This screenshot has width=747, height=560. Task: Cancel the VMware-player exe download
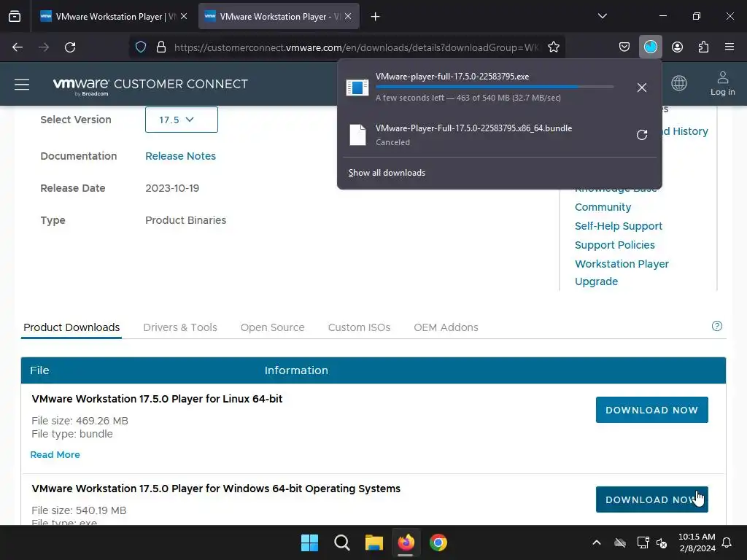[642, 87]
